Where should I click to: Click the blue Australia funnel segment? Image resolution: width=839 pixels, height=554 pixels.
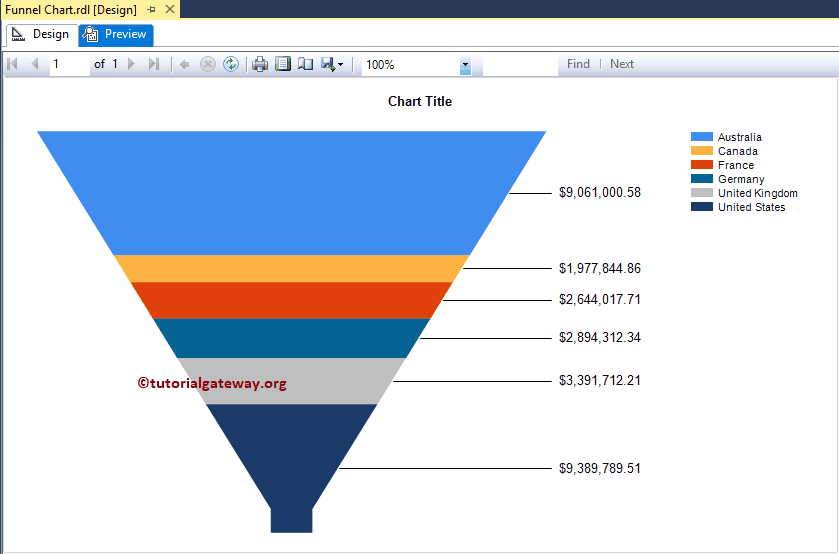click(292, 193)
